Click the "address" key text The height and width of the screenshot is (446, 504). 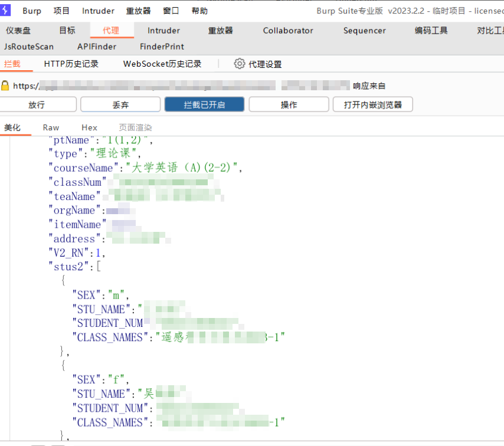click(74, 238)
